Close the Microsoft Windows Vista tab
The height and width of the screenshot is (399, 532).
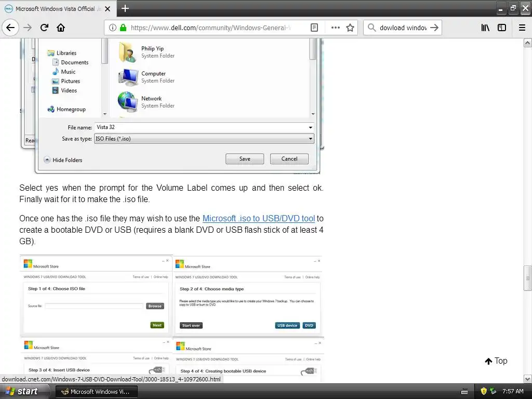pyautogui.click(x=108, y=9)
